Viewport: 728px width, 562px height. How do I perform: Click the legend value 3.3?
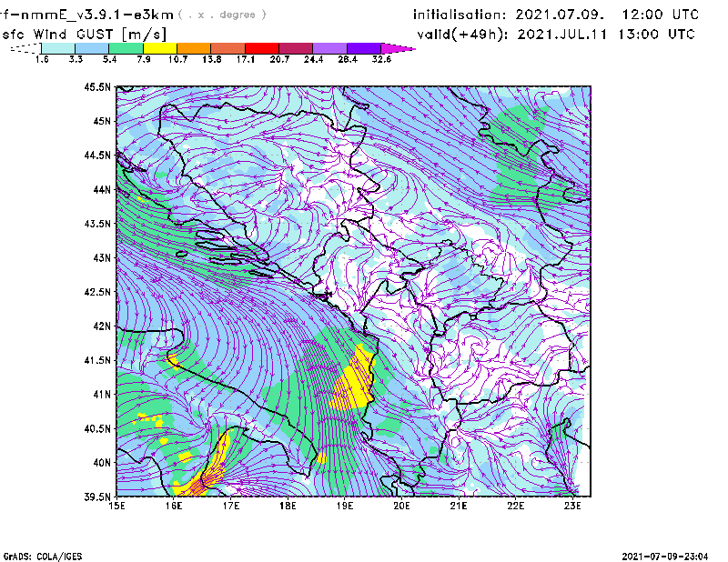pyautogui.click(x=76, y=59)
